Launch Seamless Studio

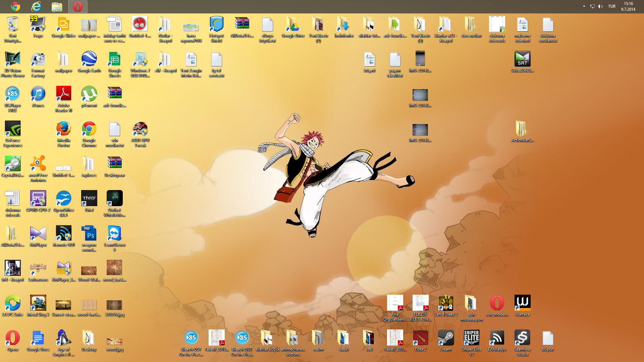click(523, 343)
